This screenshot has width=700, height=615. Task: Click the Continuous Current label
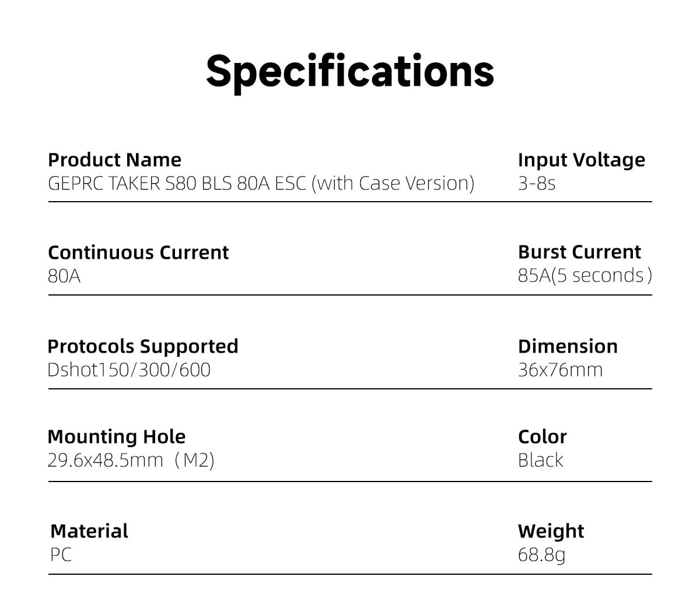(x=138, y=252)
